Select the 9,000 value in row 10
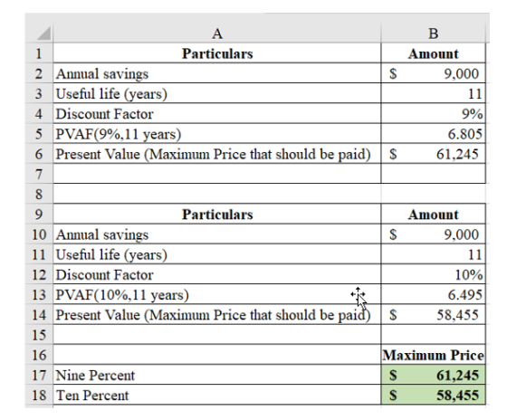507x420 pixels. pos(434,234)
